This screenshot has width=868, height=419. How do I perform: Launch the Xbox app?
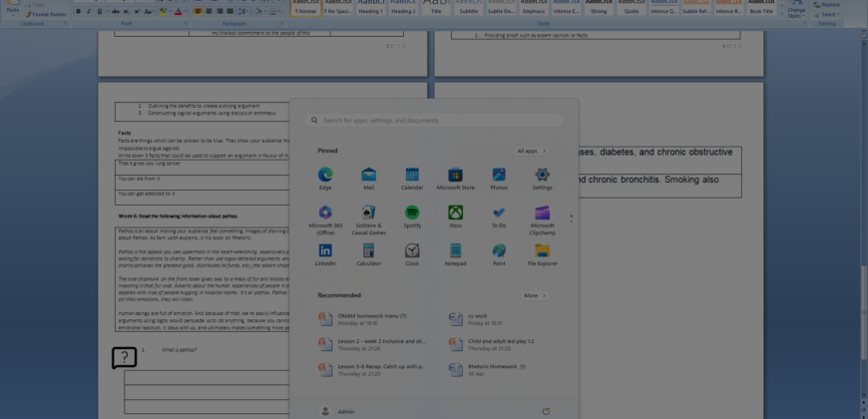(x=456, y=216)
